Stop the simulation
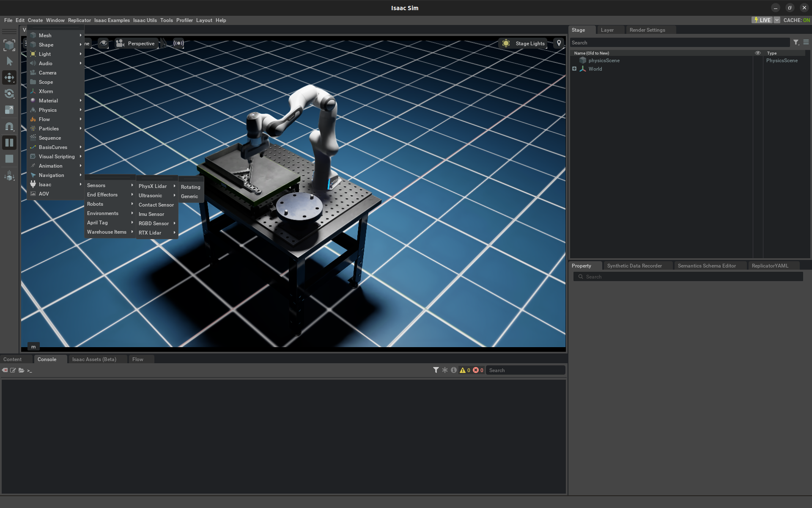Viewport: 812px width, 508px height. click(x=9, y=159)
